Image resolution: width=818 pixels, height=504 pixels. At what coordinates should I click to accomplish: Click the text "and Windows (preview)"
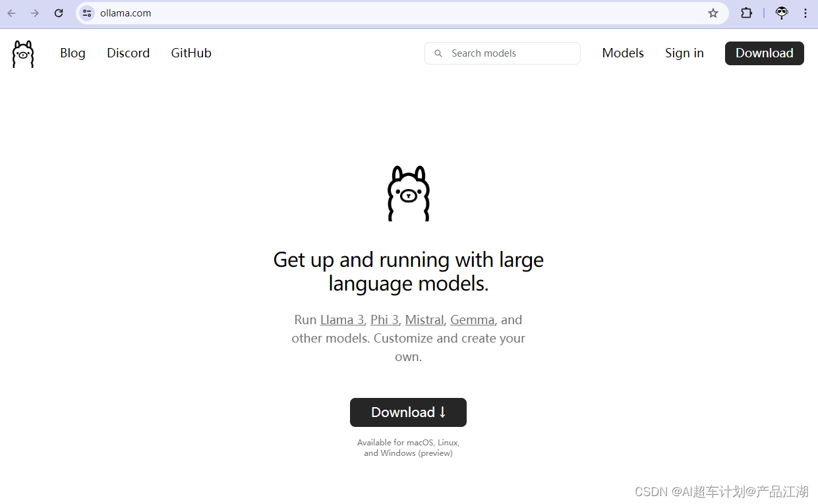click(x=408, y=453)
